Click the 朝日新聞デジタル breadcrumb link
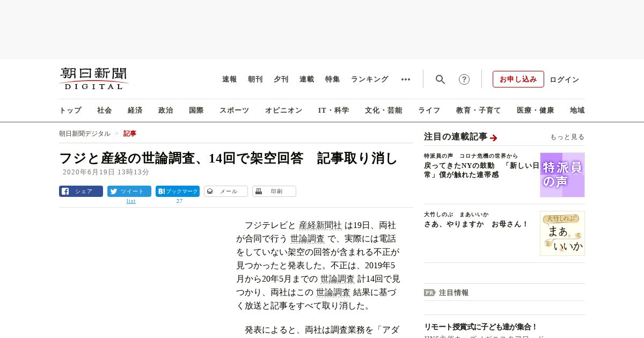644x338 pixels. click(85, 134)
